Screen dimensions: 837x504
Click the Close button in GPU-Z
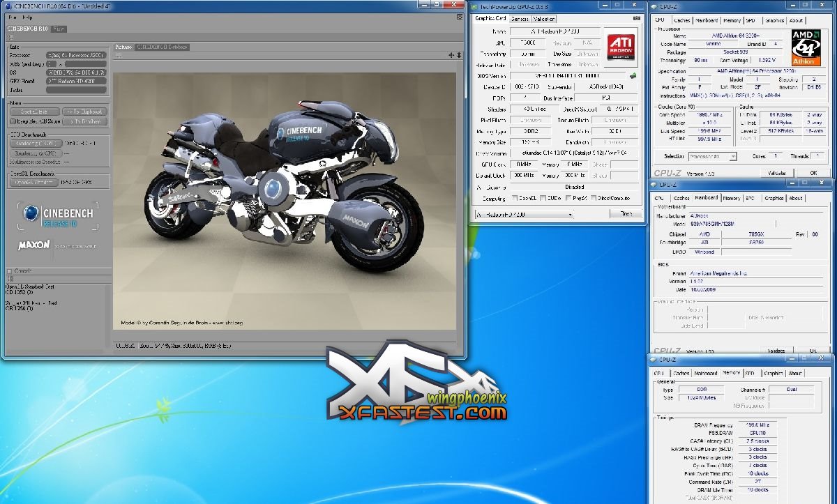[x=626, y=214]
